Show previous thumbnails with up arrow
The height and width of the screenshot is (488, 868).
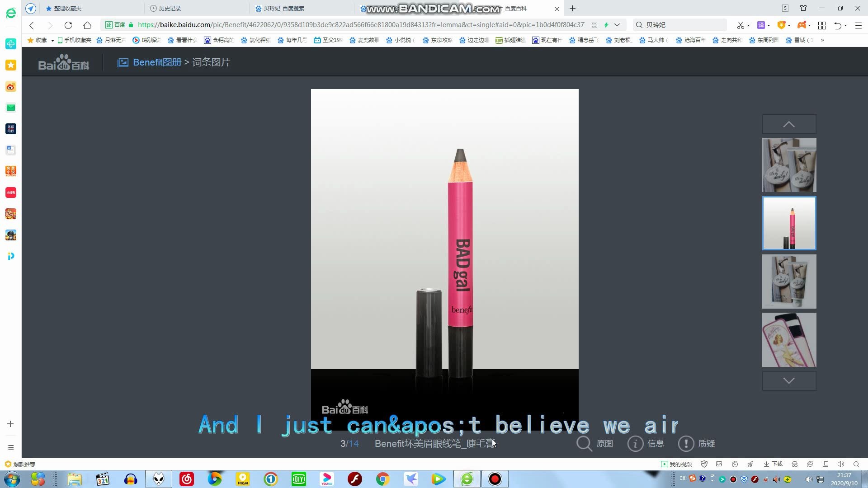[789, 124]
